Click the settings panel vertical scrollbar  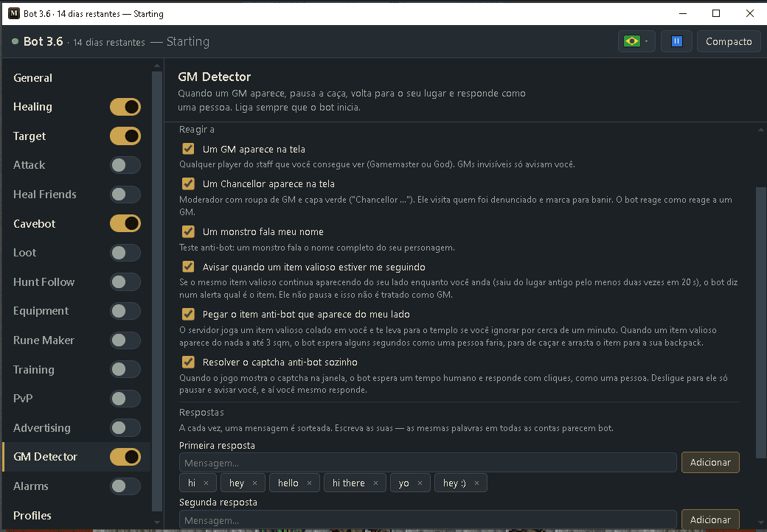[x=760, y=323]
